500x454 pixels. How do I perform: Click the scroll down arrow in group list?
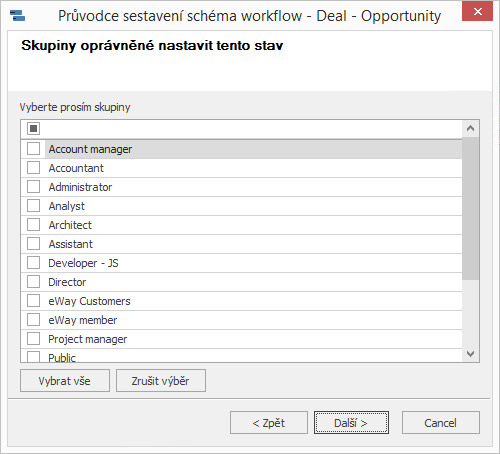click(470, 354)
